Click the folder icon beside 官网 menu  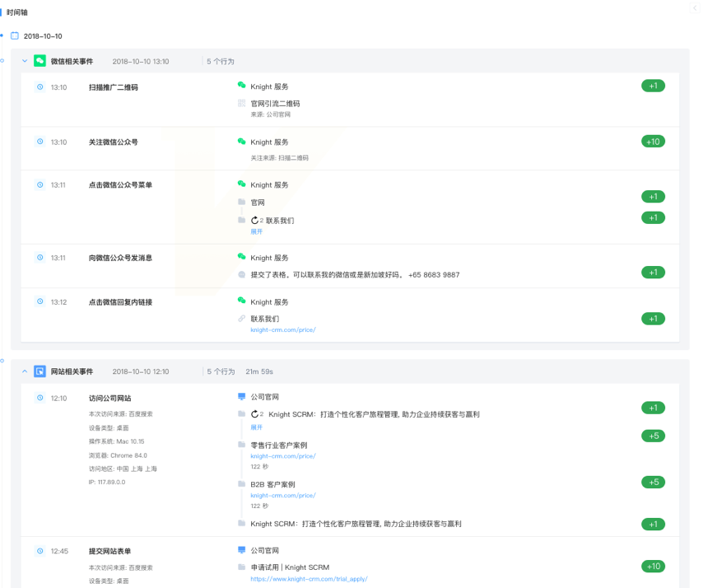coord(242,202)
